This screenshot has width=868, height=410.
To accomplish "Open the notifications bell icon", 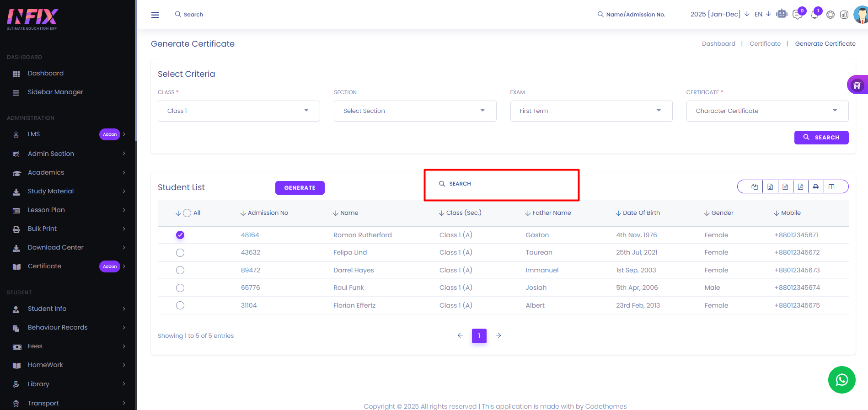I will [x=814, y=15].
